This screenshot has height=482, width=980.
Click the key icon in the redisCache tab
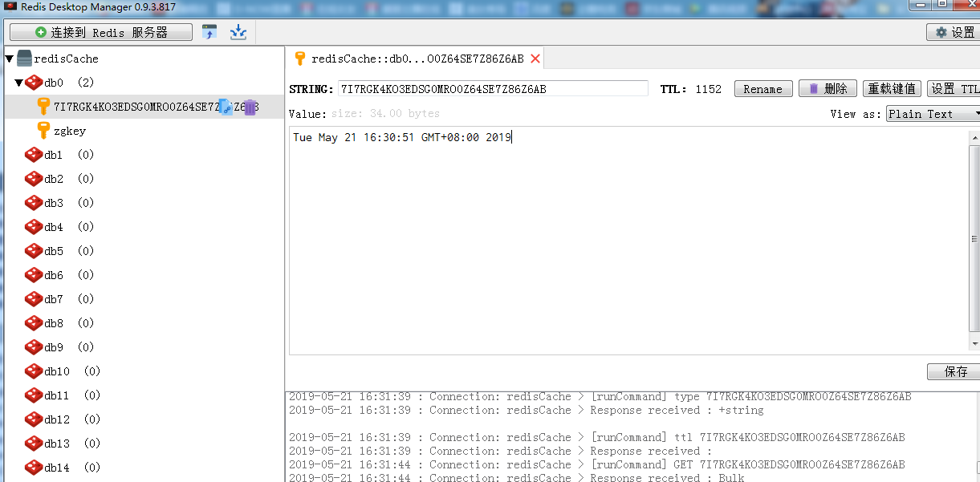pos(300,59)
